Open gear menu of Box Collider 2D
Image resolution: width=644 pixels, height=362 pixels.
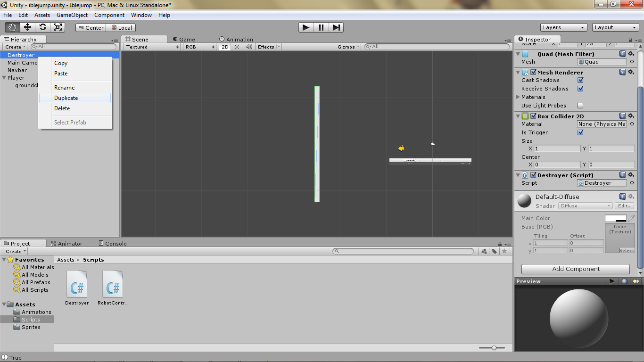(x=631, y=116)
